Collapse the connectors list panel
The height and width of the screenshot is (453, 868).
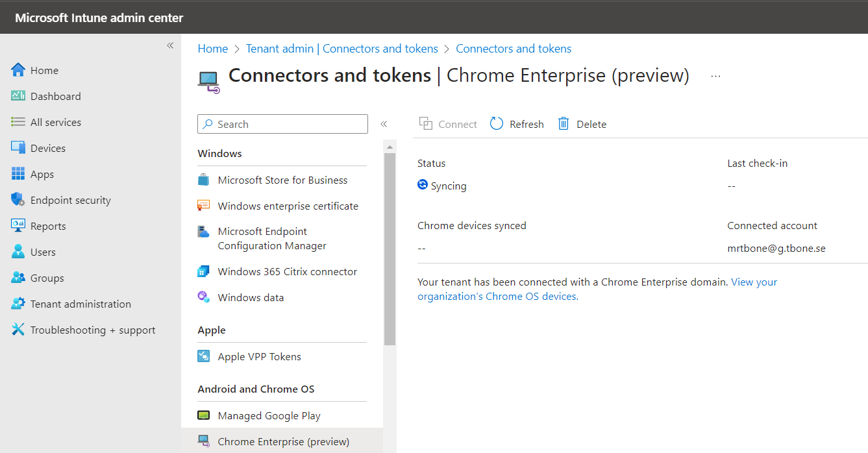[x=384, y=123]
